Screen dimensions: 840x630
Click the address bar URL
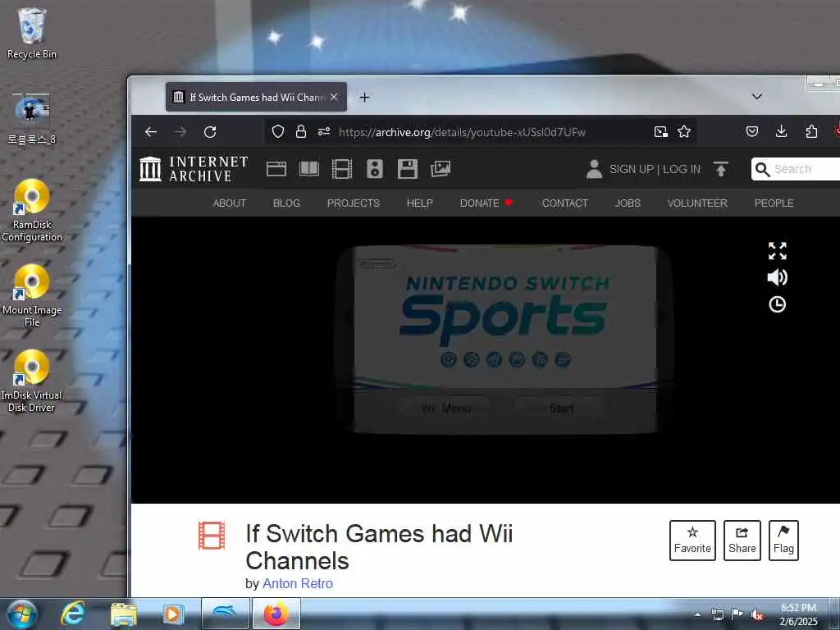click(x=462, y=132)
